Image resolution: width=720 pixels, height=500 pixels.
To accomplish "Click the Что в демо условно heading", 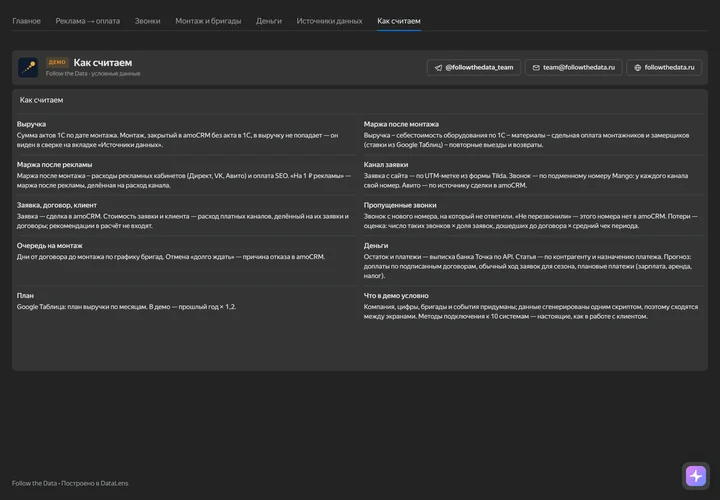I will tap(396, 296).
